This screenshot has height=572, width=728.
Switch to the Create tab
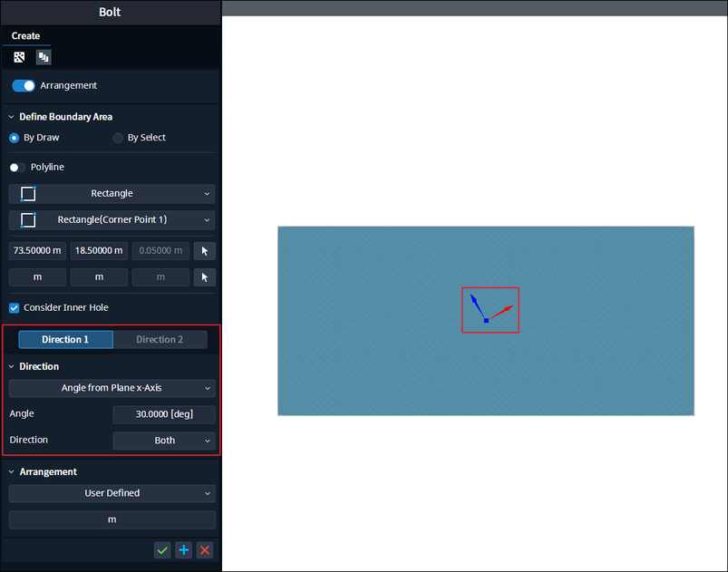[x=25, y=35]
